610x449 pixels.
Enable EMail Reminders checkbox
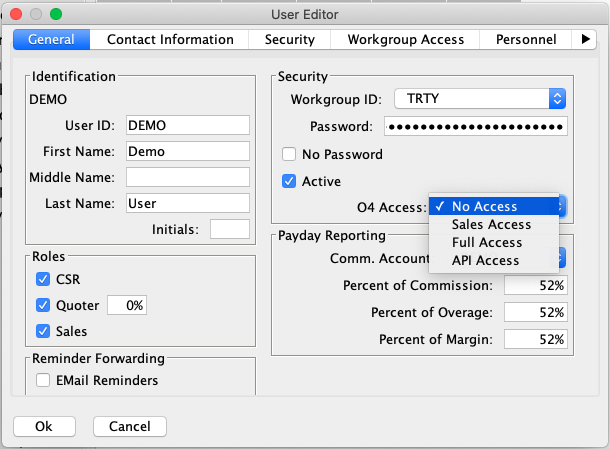coord(43,380)
